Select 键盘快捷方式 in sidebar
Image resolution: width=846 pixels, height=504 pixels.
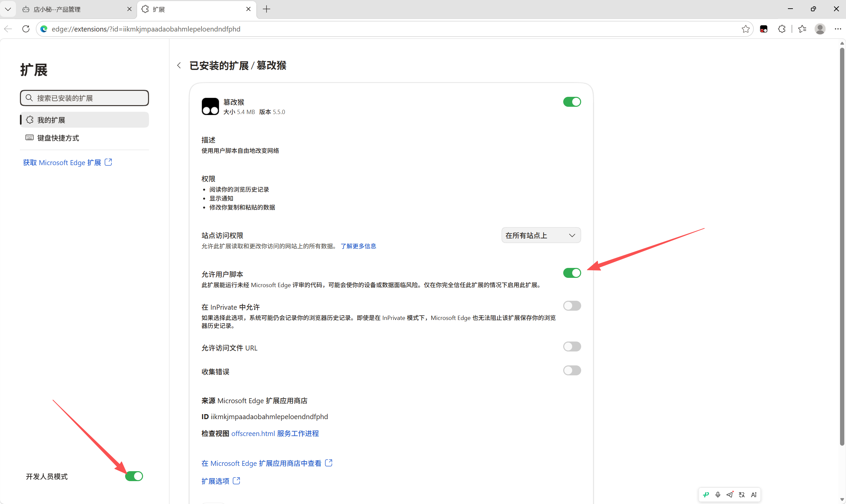[84, 138]
